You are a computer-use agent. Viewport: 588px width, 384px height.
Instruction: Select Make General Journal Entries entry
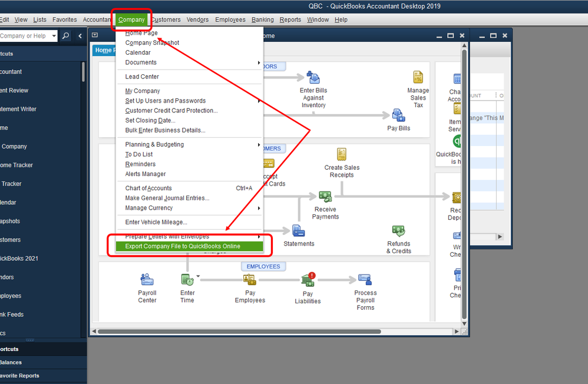189,198
